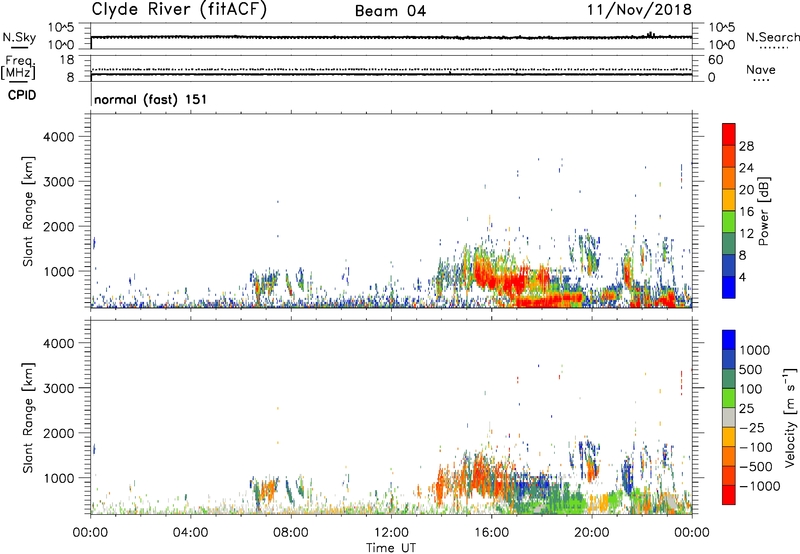Click the '500' label on Velocity colorbar

[751, 369]
